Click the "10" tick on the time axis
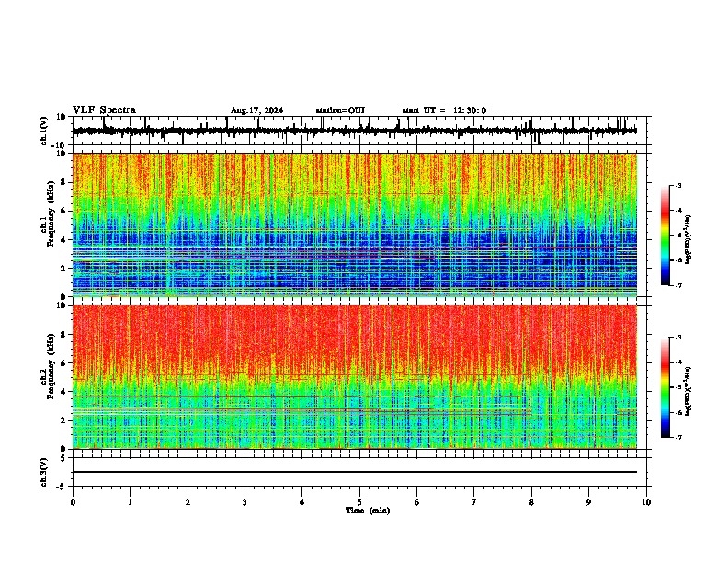 pyautogui.click(x=646, y=502)
